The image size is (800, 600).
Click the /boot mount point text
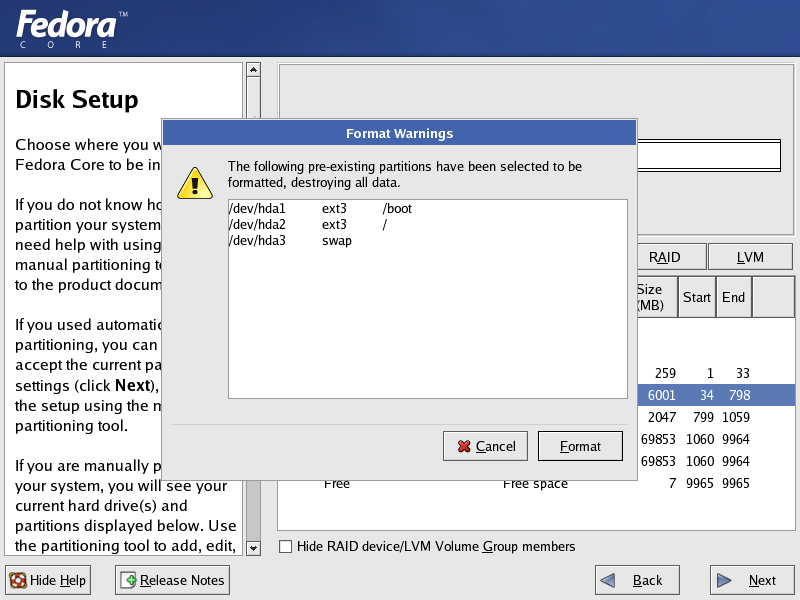point(397,209)
